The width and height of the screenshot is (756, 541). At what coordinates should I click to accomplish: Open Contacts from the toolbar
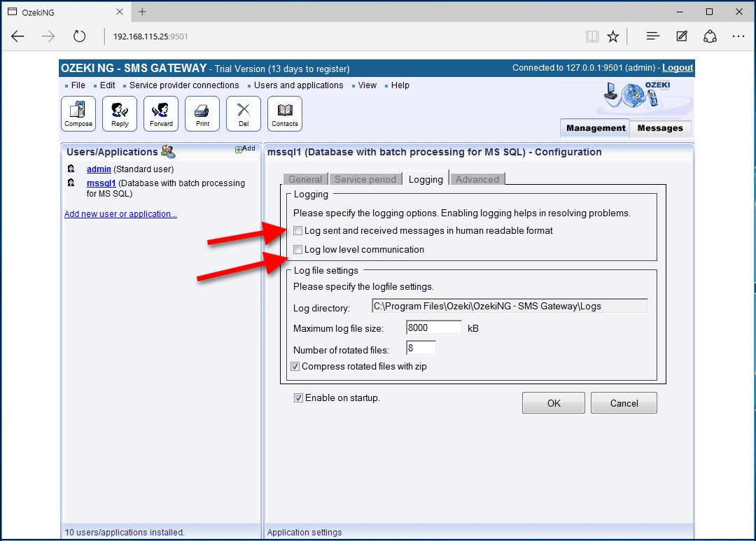[285, 113]
